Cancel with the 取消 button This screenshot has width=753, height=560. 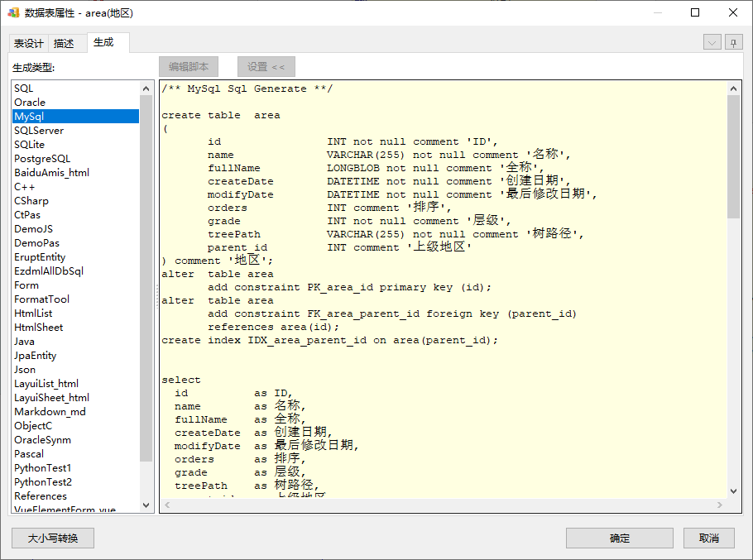point(709,538)
